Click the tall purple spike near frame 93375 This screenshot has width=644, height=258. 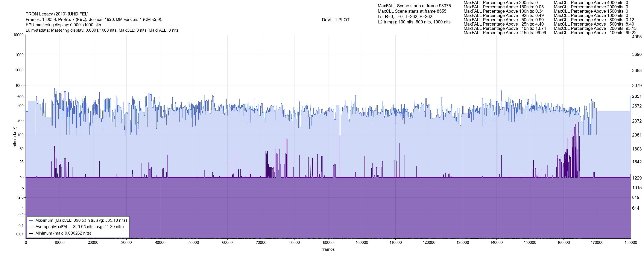click(340, 150)
